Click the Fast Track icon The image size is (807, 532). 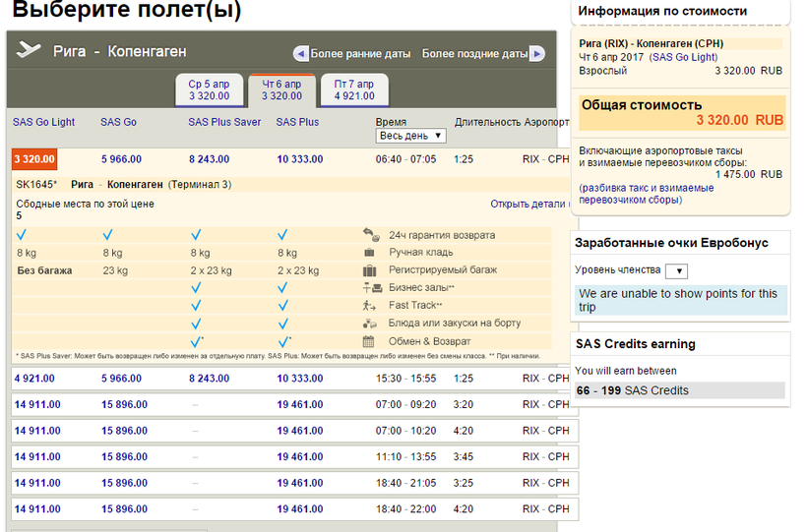tap(370, 306)
